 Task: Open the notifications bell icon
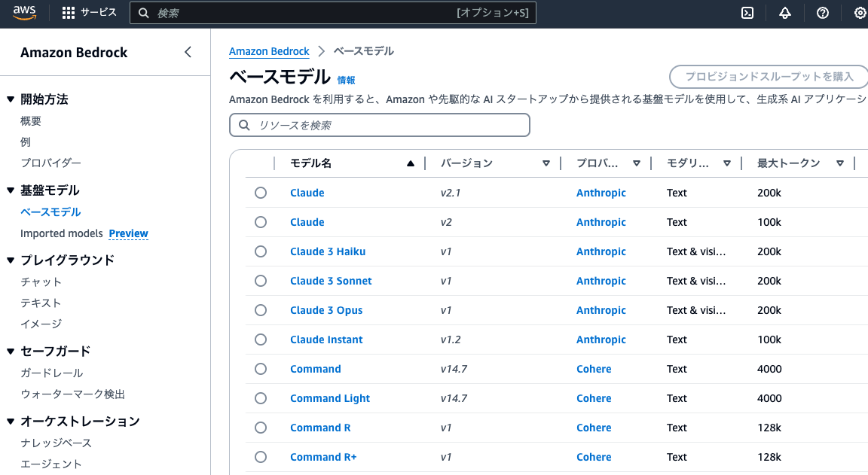click(785, 13)
